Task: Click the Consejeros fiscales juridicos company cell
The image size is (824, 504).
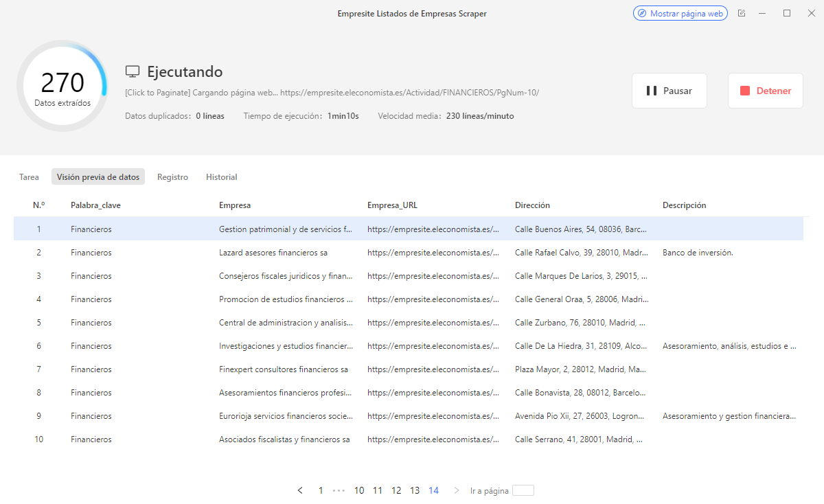Action: click(x=286, y=276)
